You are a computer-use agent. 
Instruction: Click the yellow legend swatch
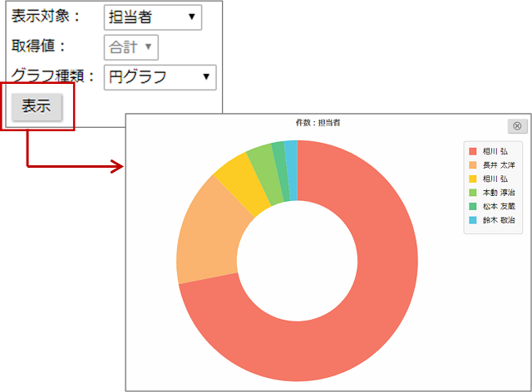coord(473,179)
